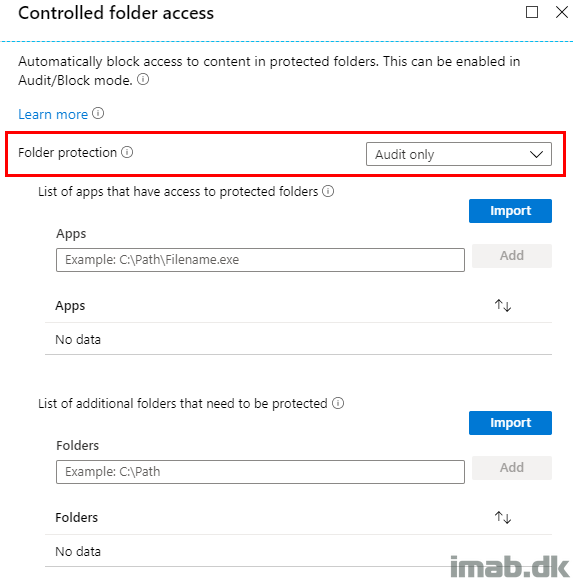Focus the Folders path input field

260,472
